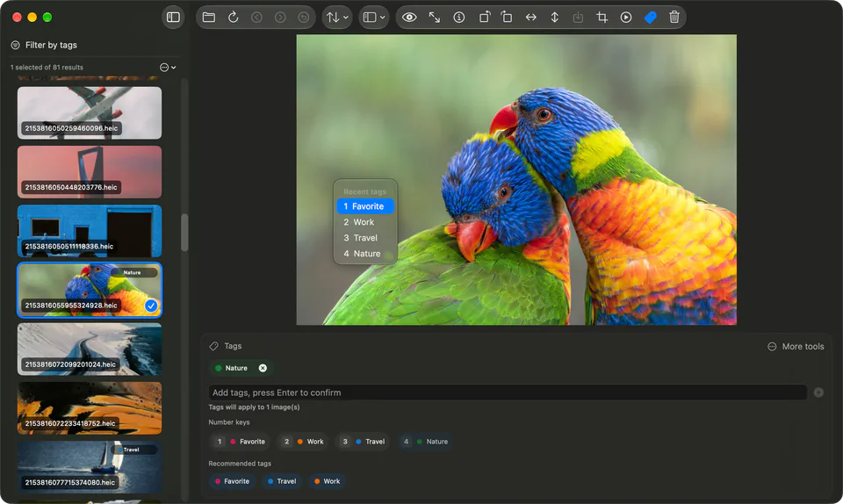Click the export share icon

pos(578,18)
